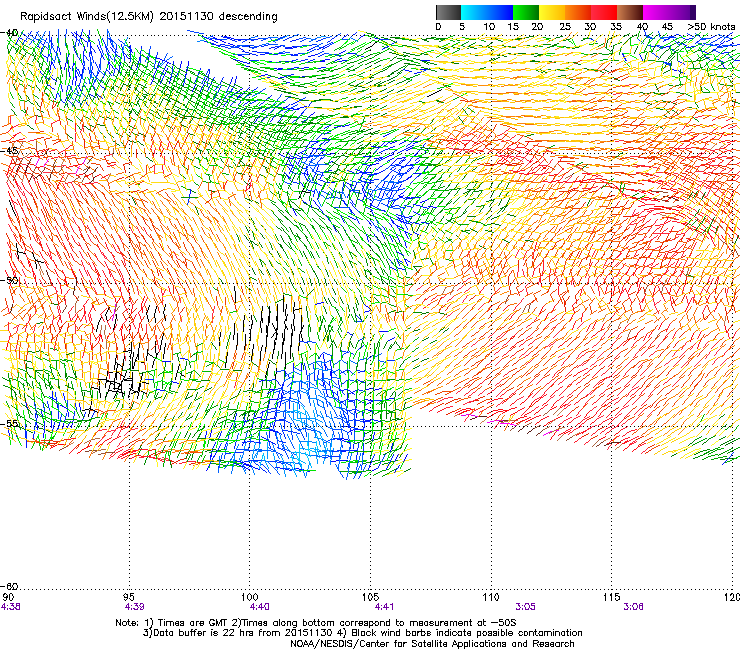Click the NOAA/NESDIS credit line
Screen dimensions: 740x650
[432, 644]
